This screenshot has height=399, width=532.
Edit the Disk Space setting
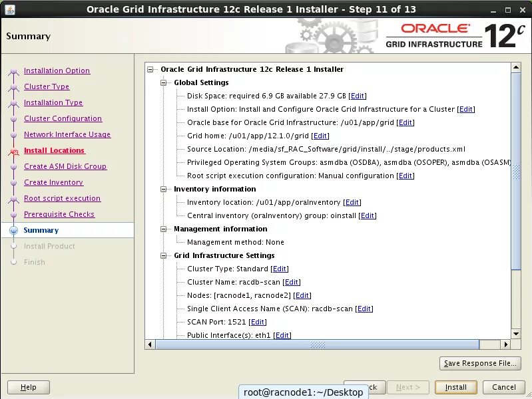tap(358, 96)
